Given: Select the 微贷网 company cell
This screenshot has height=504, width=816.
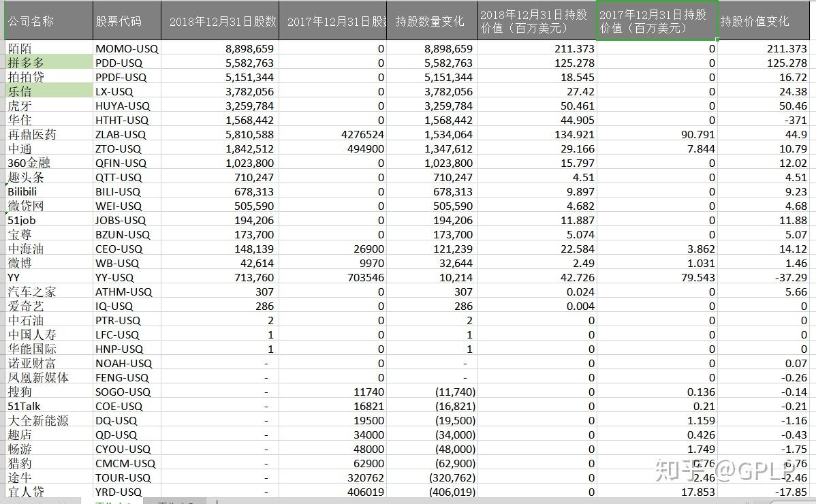Looking at the screenshot, I should point(49,206).
